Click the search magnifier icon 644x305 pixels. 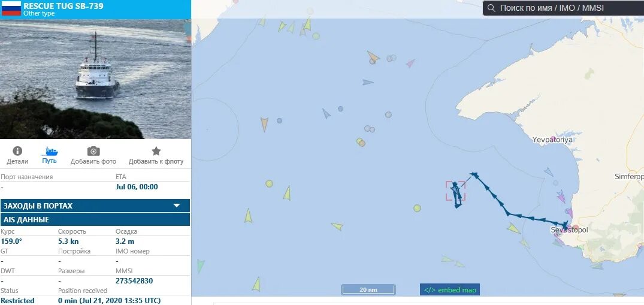(491, 8)
